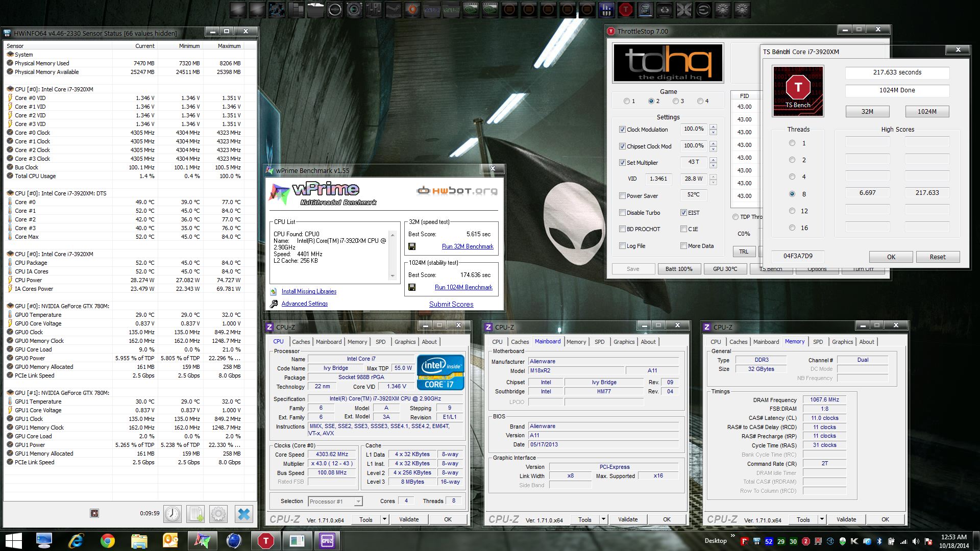The image size is (980, 551).
Task: Run 32M Benchmark link in wPrime
Action: (x=468, y=246)
